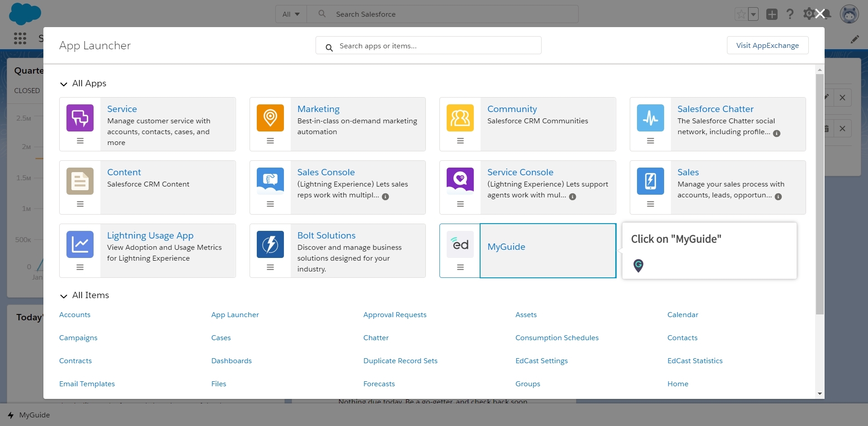868x426 pixels.
Task: Click the global actions plus icon
Action: point(772,14)
